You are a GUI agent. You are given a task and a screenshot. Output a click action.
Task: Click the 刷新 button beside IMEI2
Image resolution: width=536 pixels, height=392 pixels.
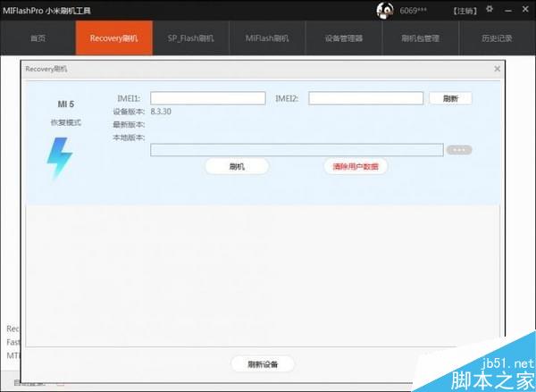450,98
